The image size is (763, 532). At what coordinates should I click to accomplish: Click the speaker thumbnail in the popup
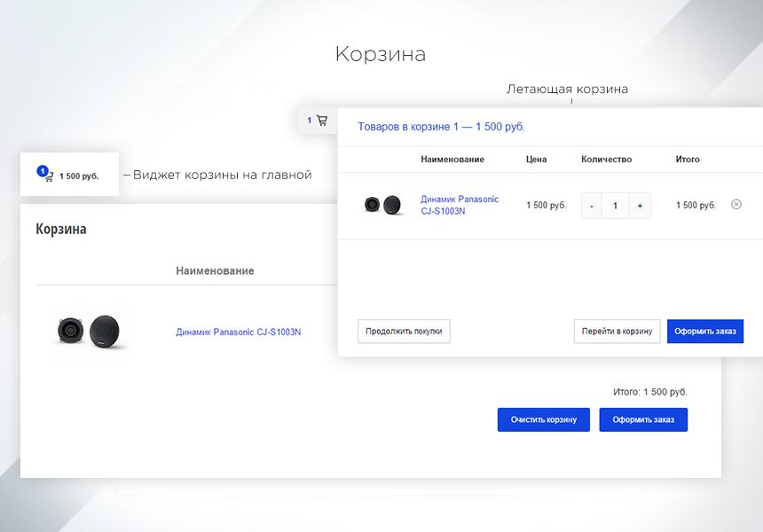point(382,205)
